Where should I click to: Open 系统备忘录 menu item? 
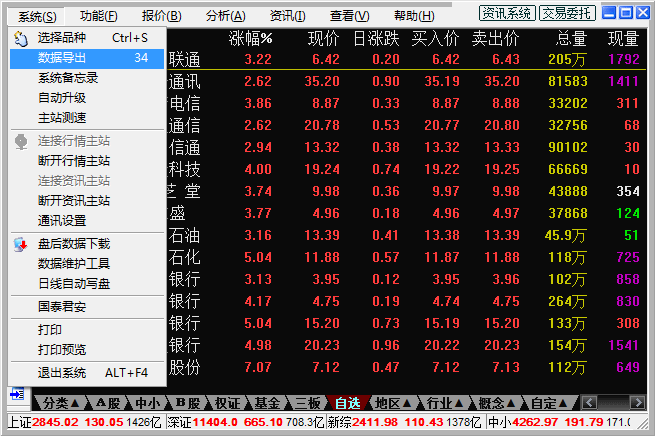pos(87,78)
